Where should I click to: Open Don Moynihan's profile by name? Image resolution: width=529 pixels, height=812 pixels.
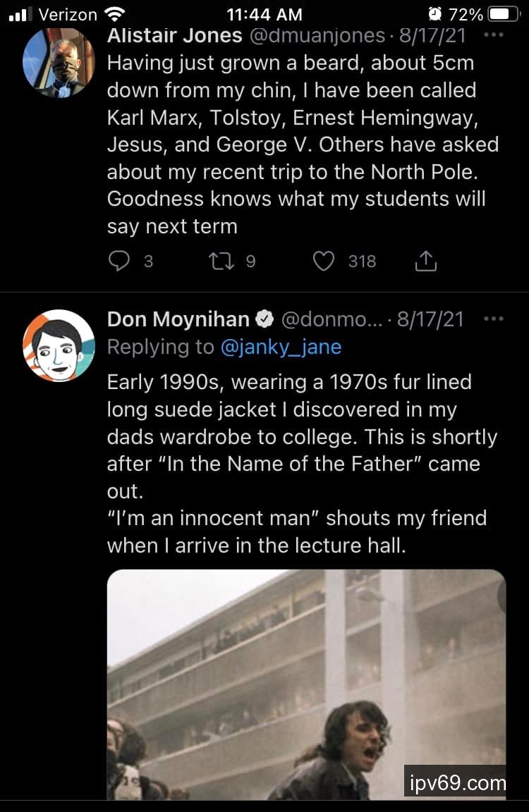coord(178,319)
